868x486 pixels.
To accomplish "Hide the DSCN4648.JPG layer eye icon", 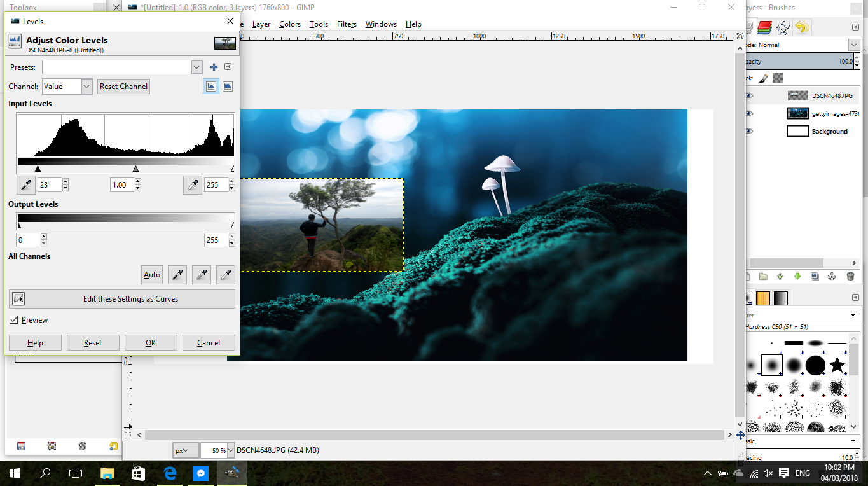I will pyautogui.click(x=748, y=95).
